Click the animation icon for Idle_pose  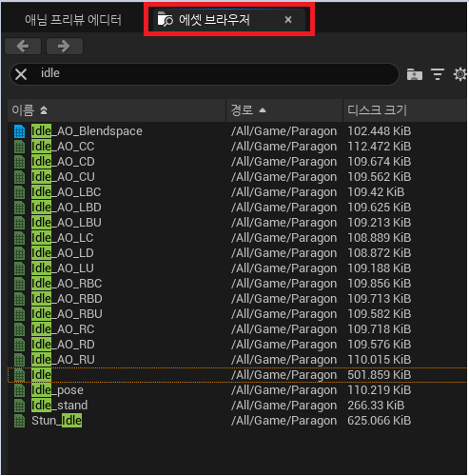19,390
